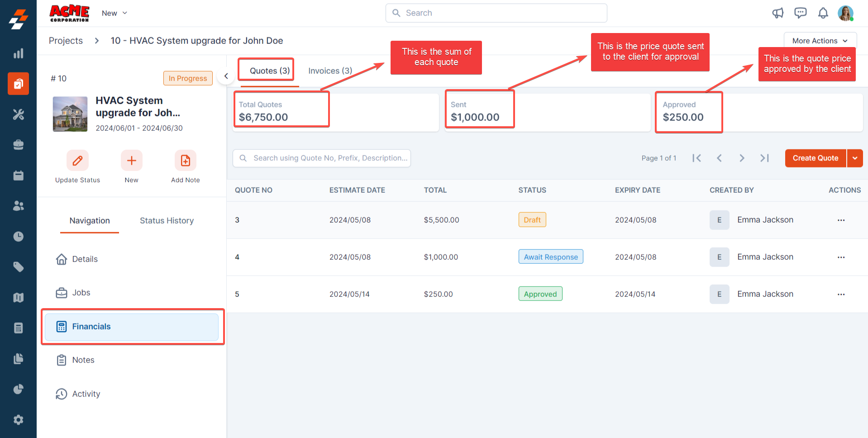The height and width of the screenshot is (438, 868).
Task: Focus the global Search field
Action: pyautogui.click(x=496, y=13)
